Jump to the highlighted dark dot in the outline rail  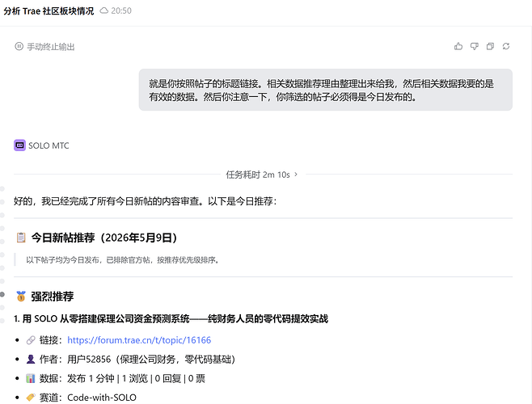[2, 294]
